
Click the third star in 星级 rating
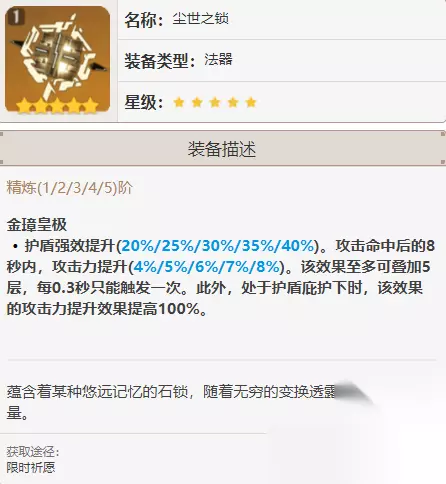click(x=215, y=102)
